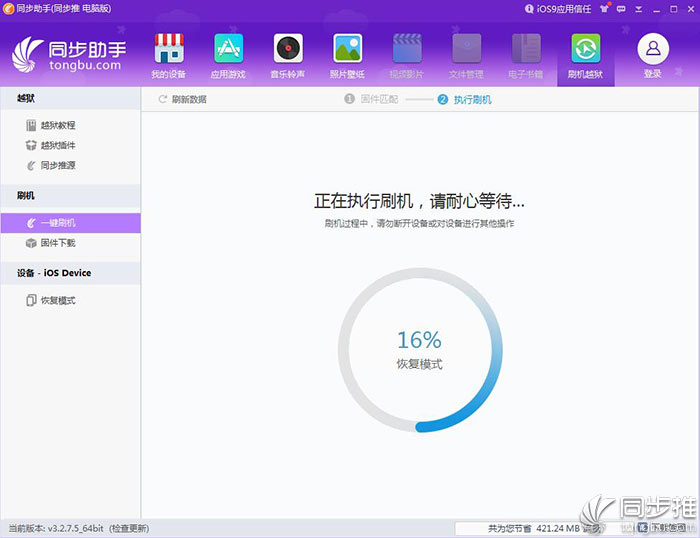Viewport: 700px width, 538px height.
Task: Select step 2 执行刷机
Action: tap(465, 100)
